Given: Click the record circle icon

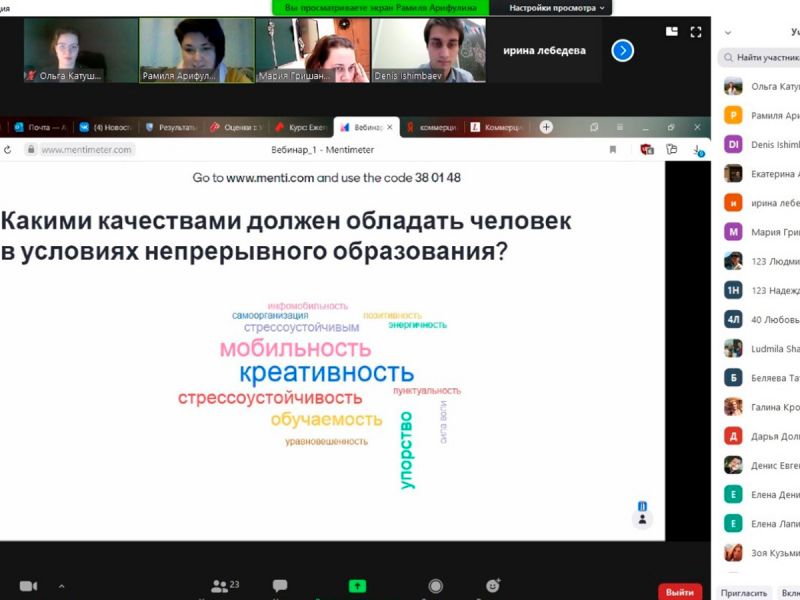Looking at the screenshot, I should coord(435,586).
